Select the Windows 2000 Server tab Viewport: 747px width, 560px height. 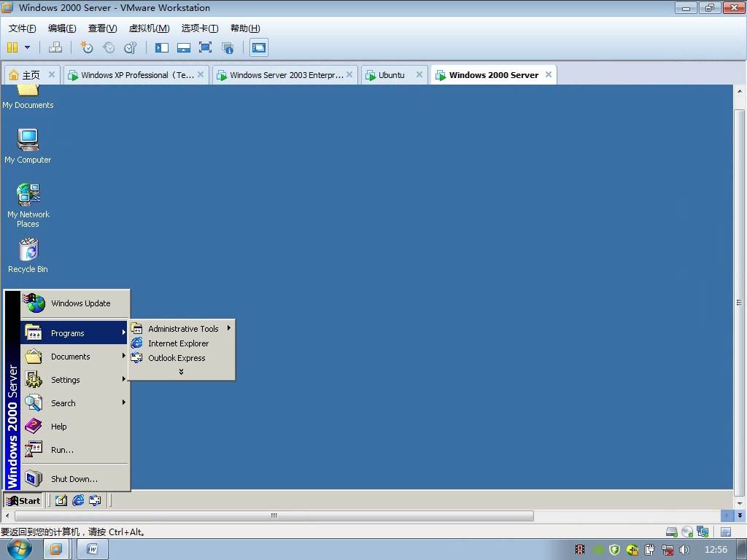pos(494,75)
